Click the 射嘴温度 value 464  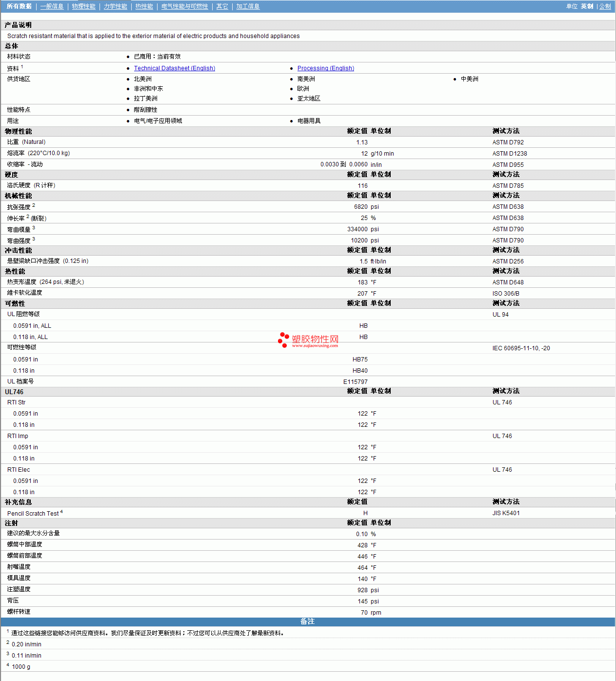(x=363, y=568)
